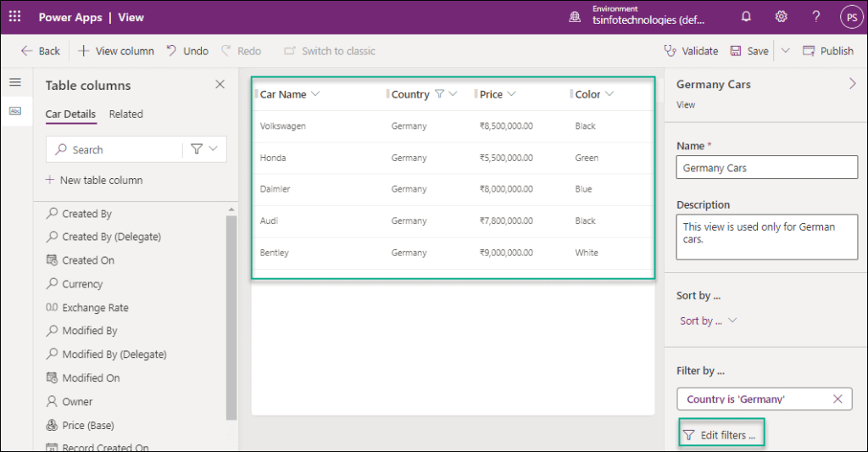Select the Created By column
This screenshot has height=452, width=868.
(79, 213)
